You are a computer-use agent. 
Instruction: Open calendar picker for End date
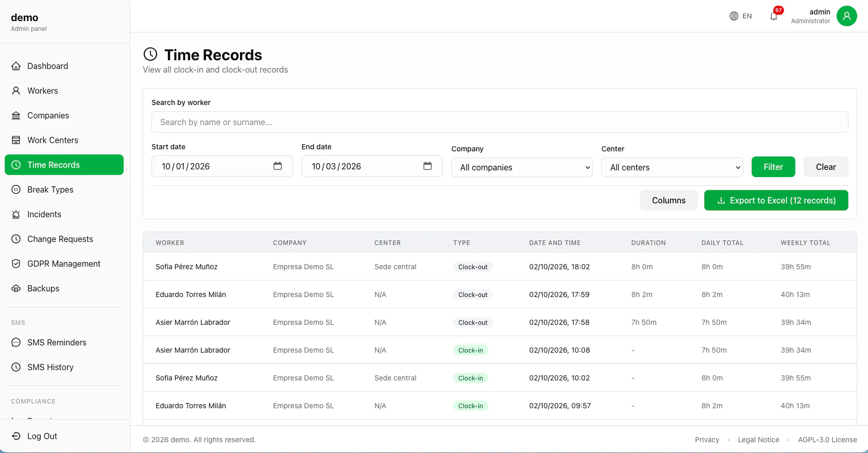(x=428, y=166)
